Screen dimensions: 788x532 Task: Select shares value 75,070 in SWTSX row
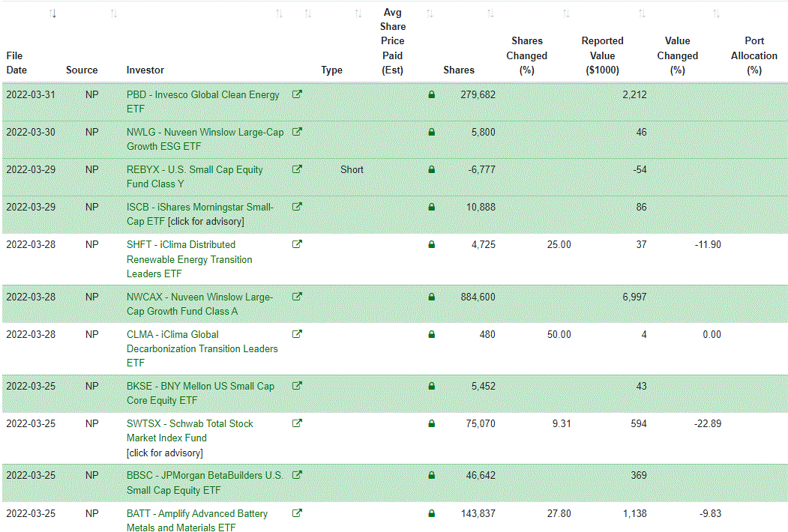tap(481, 423)
